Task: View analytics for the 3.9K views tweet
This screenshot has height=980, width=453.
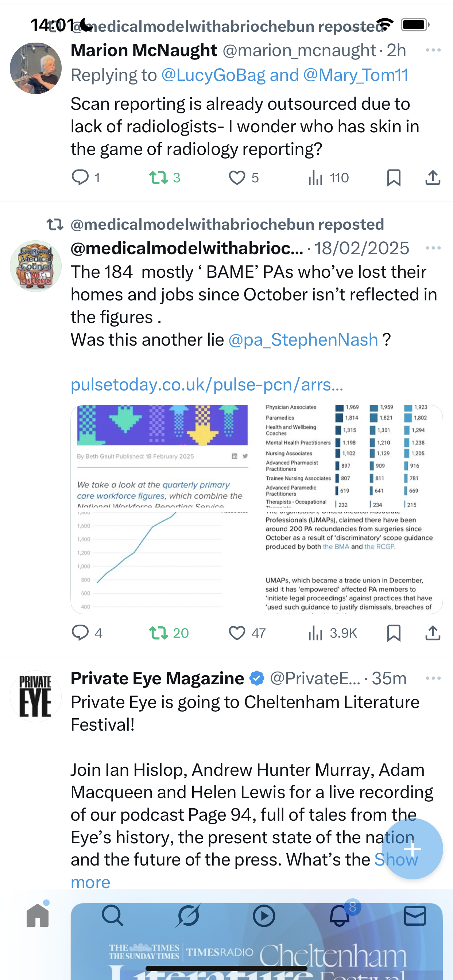Action: click(315, 633)
